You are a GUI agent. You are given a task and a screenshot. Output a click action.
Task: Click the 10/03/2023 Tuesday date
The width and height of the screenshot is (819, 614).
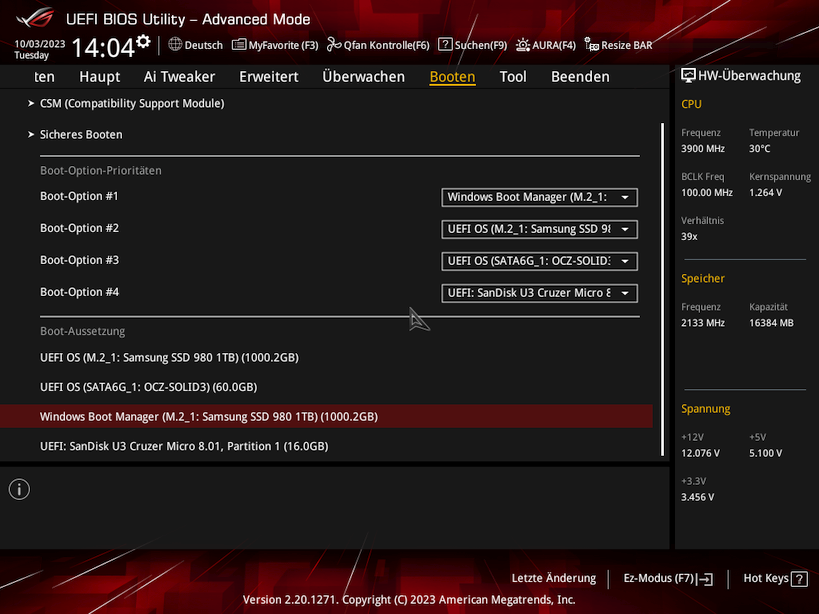point(39,49)
